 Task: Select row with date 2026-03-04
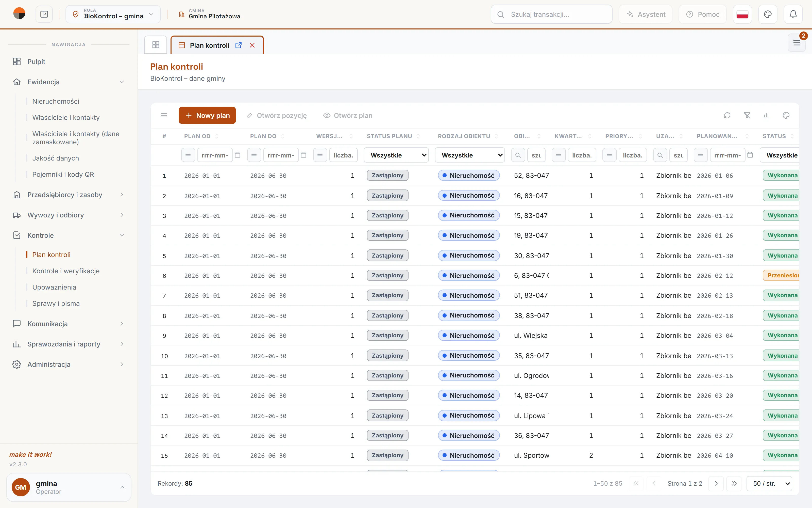pos(475,335)
